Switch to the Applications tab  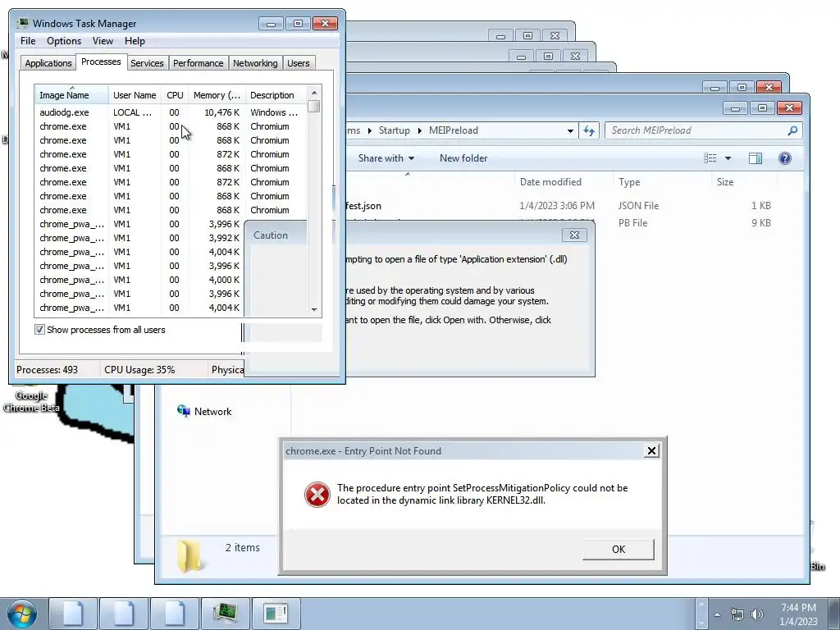pyautogui.click(x=48, y=63)
